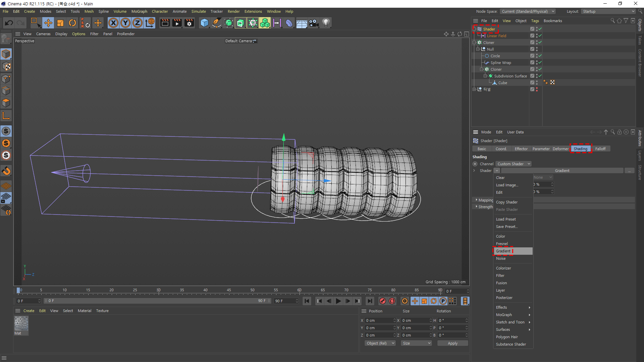
Task: Click the Light bulb object icon
Action: coord(326,23)
